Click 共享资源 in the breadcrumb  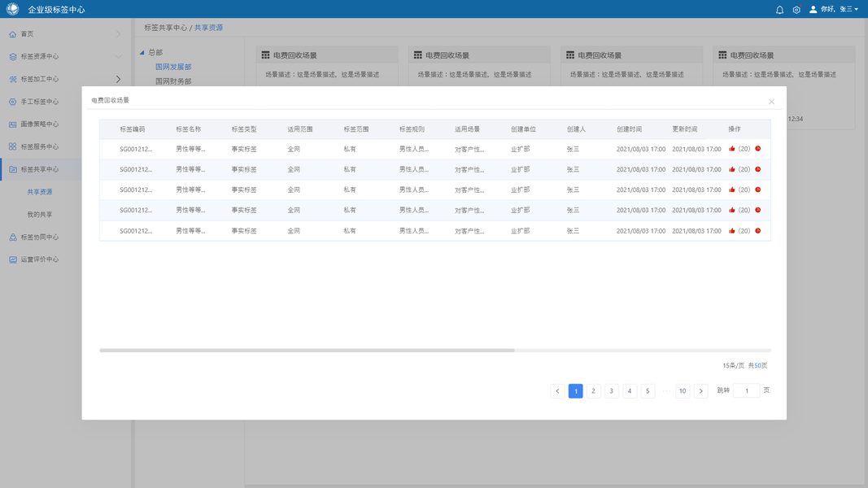(x=208, y=28)
